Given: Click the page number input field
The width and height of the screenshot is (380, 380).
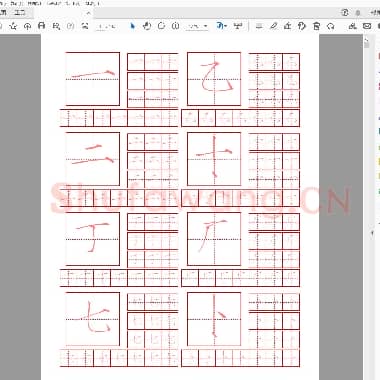Looking at the screenshot, I should coord(106,26).
